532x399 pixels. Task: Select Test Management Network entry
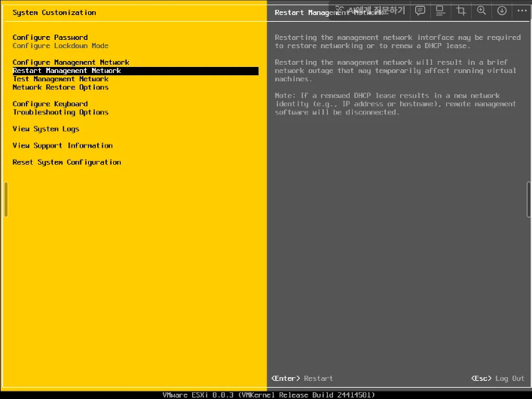point(60,79)
